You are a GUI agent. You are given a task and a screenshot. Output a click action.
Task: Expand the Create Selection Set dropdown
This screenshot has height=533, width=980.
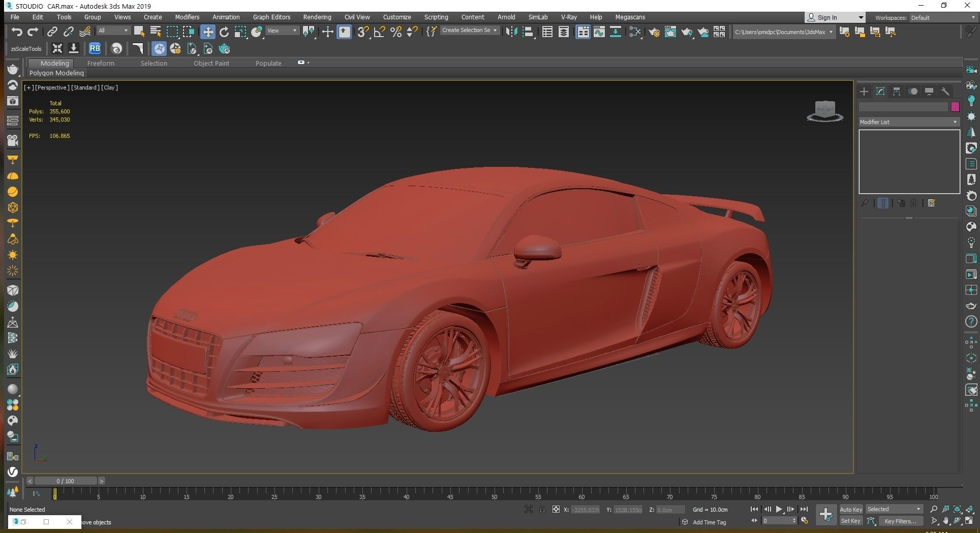(469, 31)
